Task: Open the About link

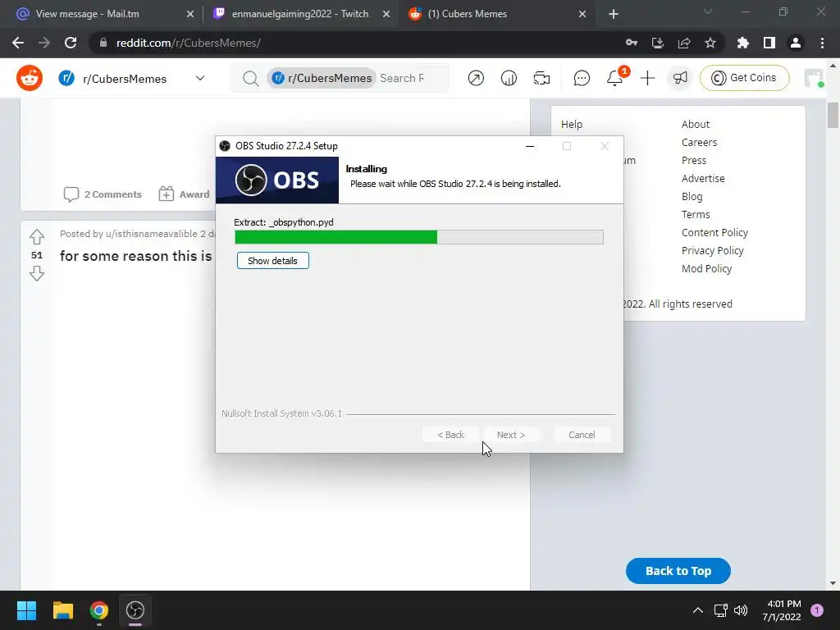Action: 696,125
